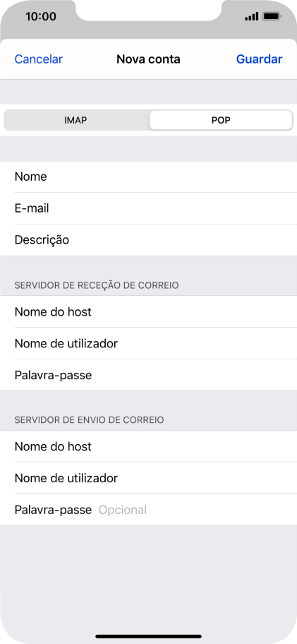This screenshot has width=297, height=644.
Task: Tap the battery icon in status bar
Action: (x=272, y=17)
